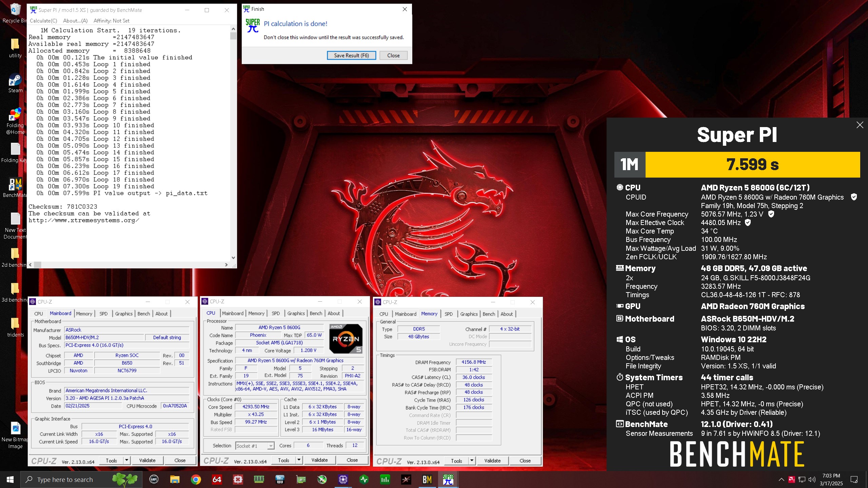Open the Recycle Bin desktop icon

(x=15, y=13)
